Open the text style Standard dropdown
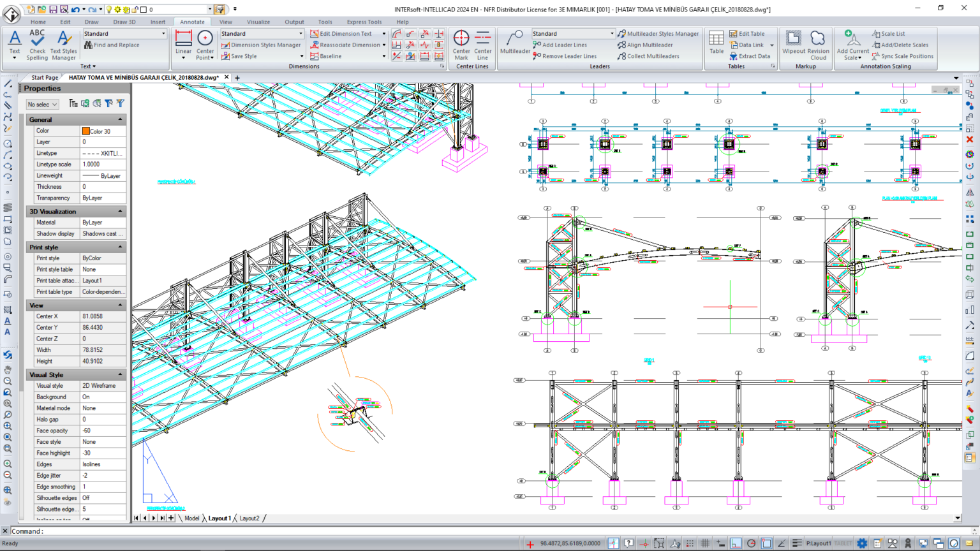This screenshot has height=551, width=980. pos(163,34)
